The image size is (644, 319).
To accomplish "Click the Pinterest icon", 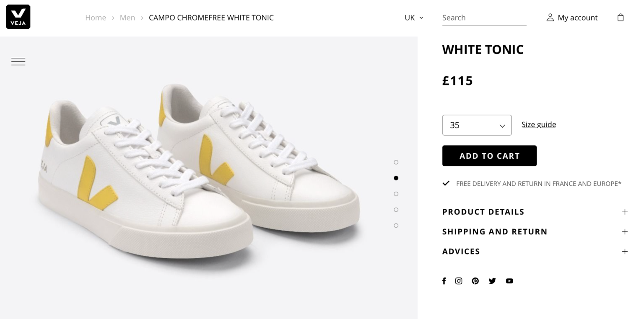I will point(475,281).
